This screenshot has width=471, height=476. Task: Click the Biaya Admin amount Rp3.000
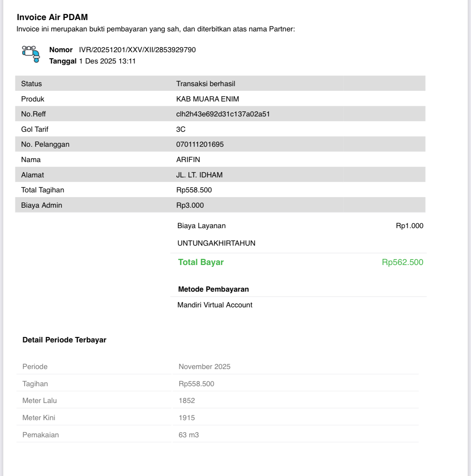click(x=190, y=205)
